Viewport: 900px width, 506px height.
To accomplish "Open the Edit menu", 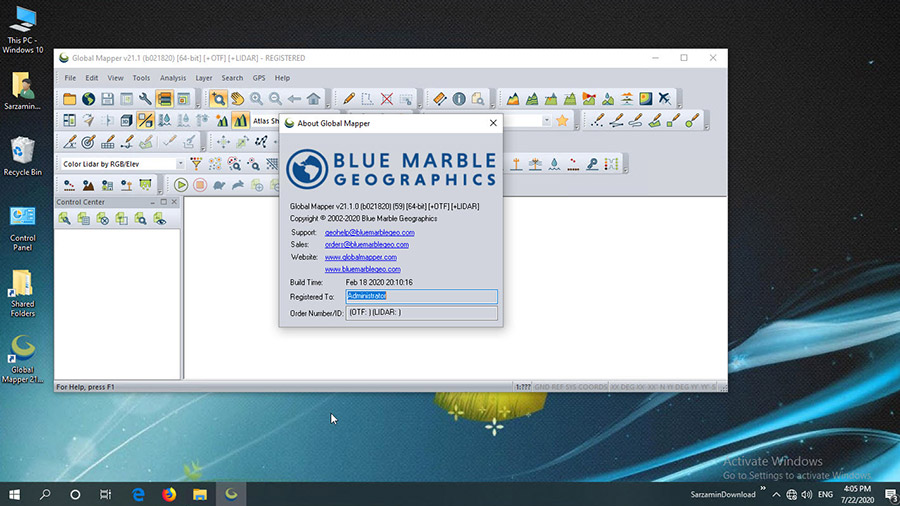I will (x=92, y=78).
